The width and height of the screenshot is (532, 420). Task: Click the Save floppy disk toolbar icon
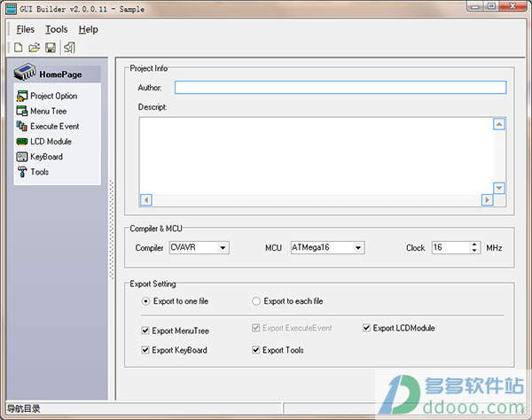pos(51,48)
